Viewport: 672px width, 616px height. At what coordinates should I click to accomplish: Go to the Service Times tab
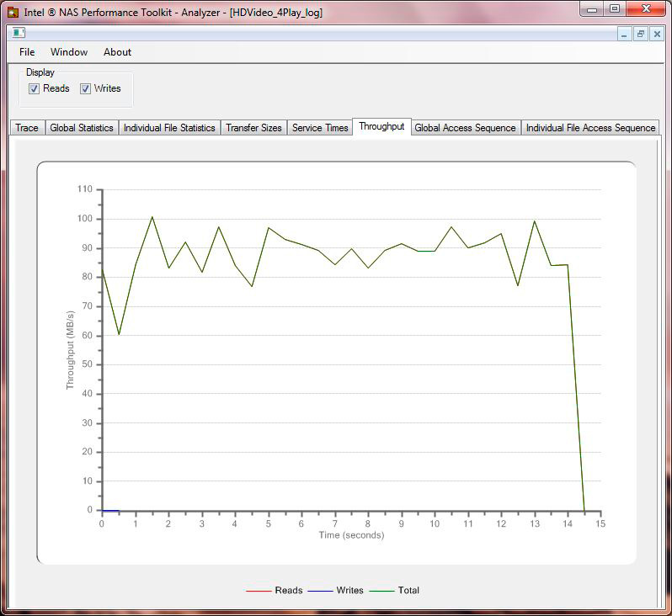pos(320,128)
